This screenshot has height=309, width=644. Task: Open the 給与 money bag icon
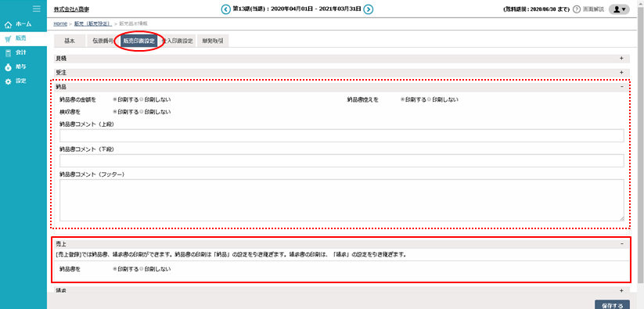pyautogui.click(x=8, y=67)
